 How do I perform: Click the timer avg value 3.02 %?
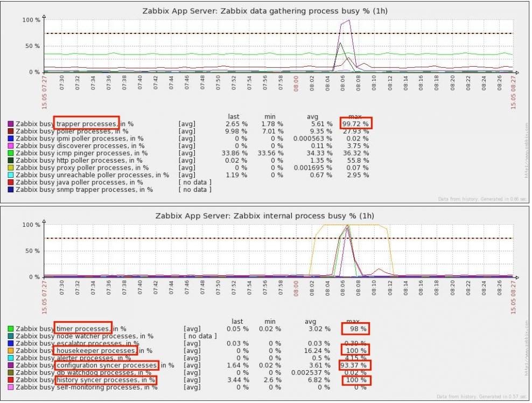[x=319, y=329]
